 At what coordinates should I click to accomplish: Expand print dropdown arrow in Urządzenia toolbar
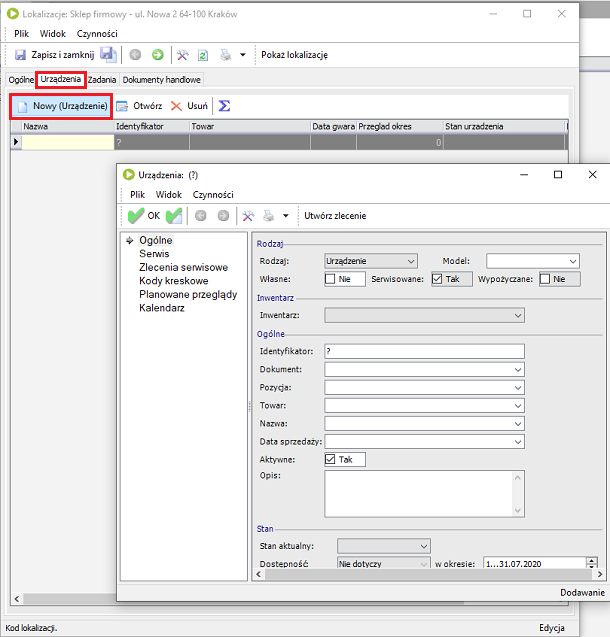(286, 216)
